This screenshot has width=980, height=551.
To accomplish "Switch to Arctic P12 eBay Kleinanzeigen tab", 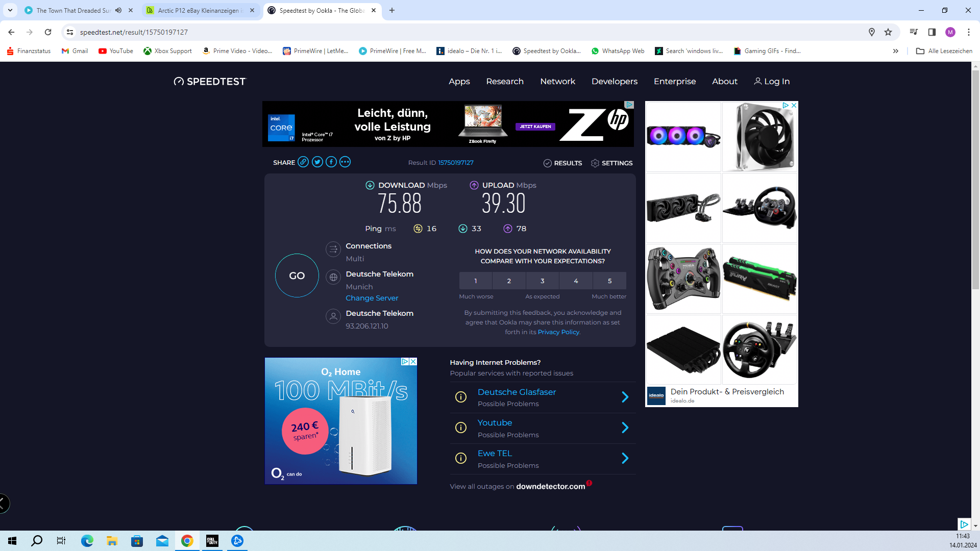I will [x=198, y=10].
